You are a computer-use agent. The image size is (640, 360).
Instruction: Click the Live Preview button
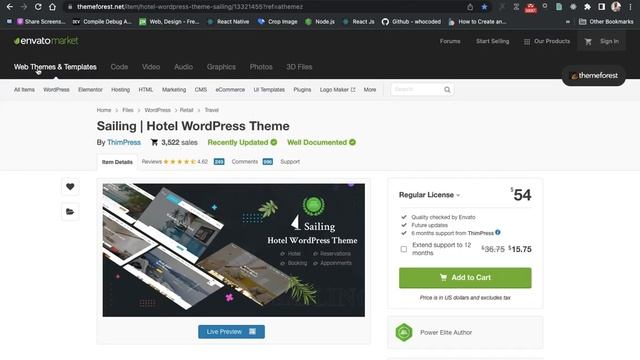231,332
